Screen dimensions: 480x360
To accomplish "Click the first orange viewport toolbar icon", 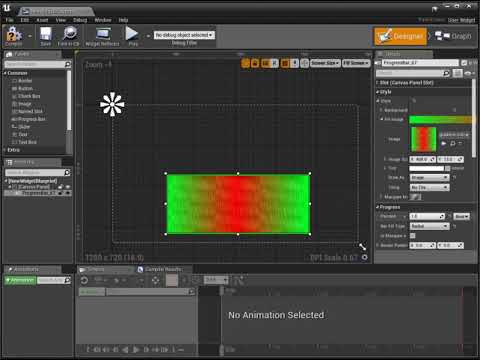I will click(x=245, y=63).
